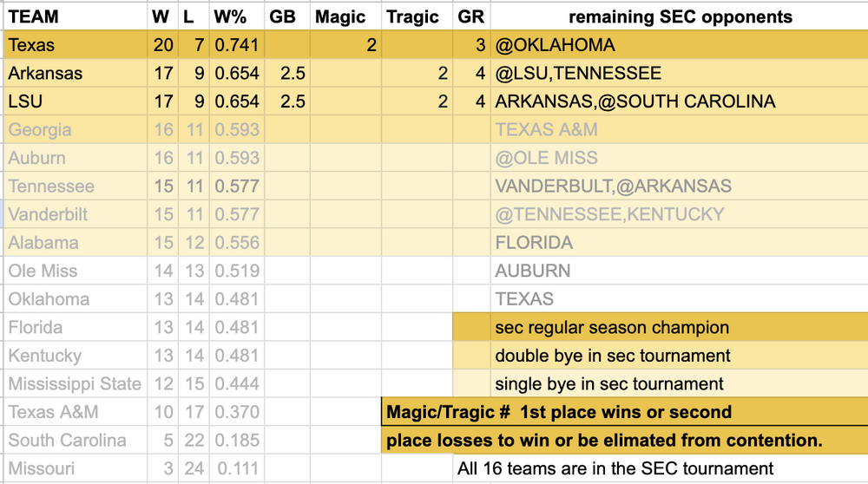
Task: Select the 'VANDERBULT,@ARKANSAS' opponents cell
Action: pyautogui.click(x=680, y=186)
